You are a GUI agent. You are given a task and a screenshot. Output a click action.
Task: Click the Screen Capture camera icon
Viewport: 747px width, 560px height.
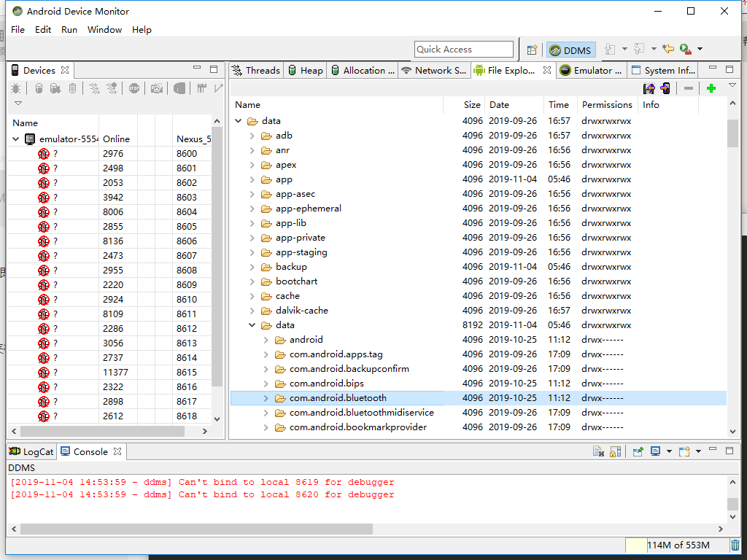point(156,88)
